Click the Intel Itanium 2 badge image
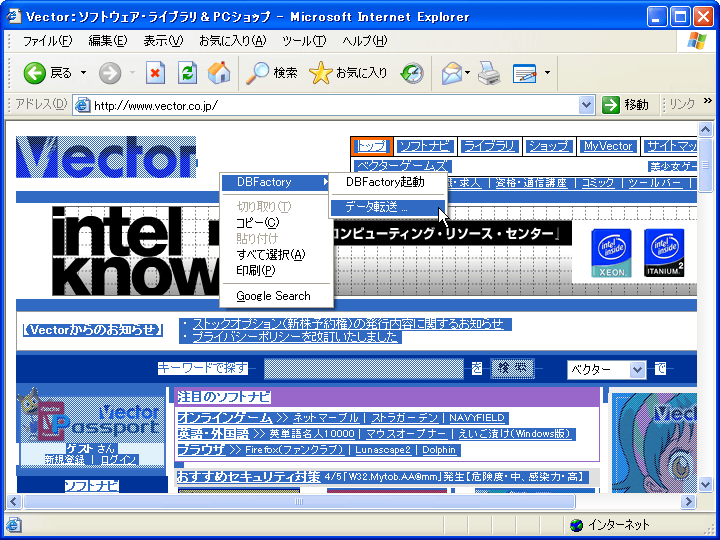 (x=664, y=253)
